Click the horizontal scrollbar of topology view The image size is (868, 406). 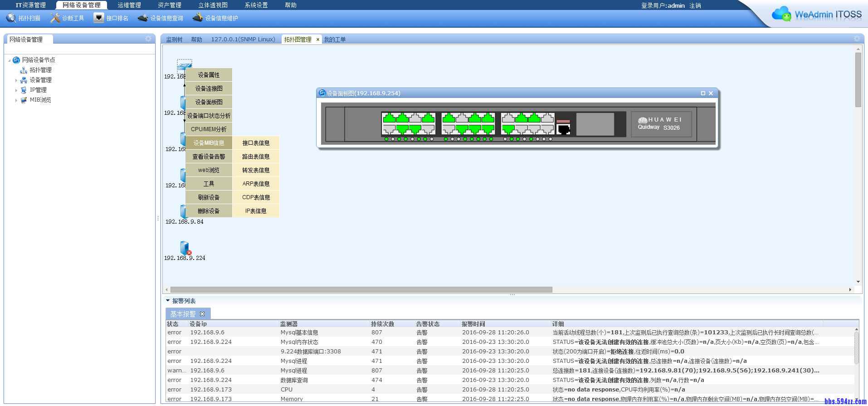pos(361,289)
